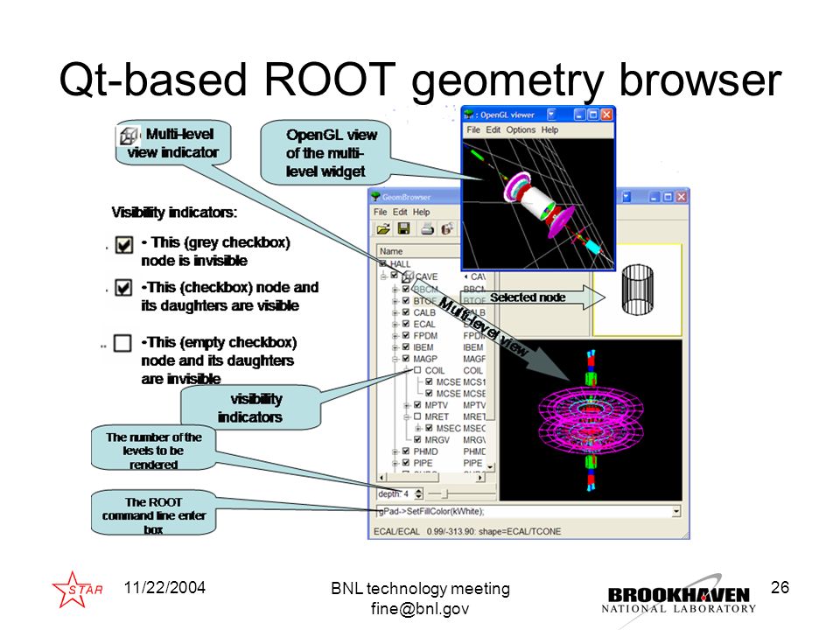Expand the MPTV tree node

(x=407, y=405)
